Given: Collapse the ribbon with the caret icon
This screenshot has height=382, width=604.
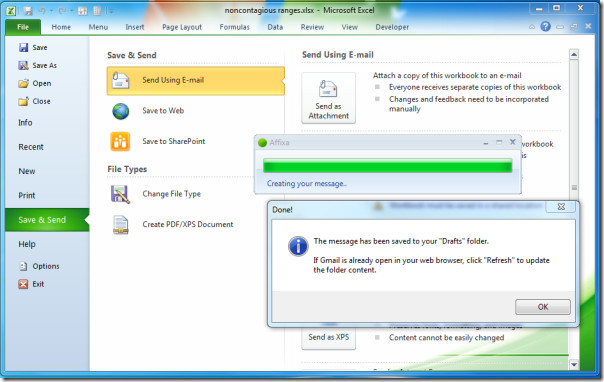Looking at the screenshot, I should (532, 27).
